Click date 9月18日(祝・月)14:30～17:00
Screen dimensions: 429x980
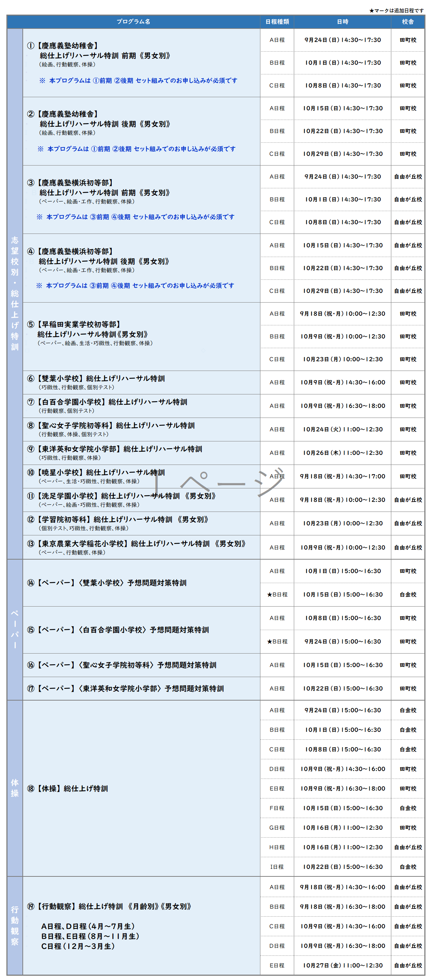tap(342, 476)
